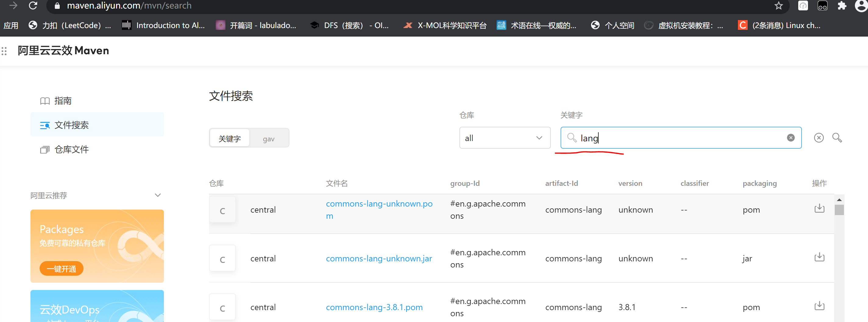Open the Packages promotional card

tap(97, 246)
